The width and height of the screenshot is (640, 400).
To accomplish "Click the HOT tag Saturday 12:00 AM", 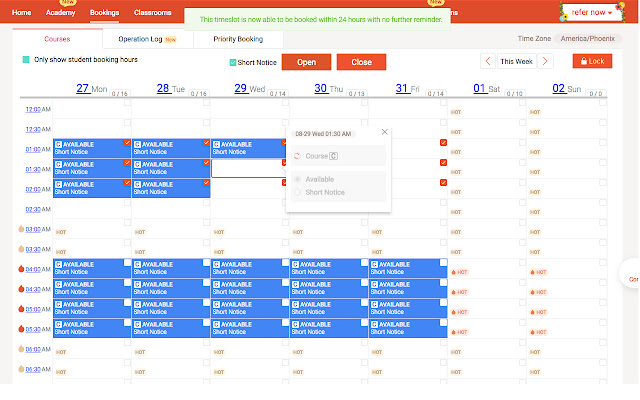I will click(x=456, y=112).
